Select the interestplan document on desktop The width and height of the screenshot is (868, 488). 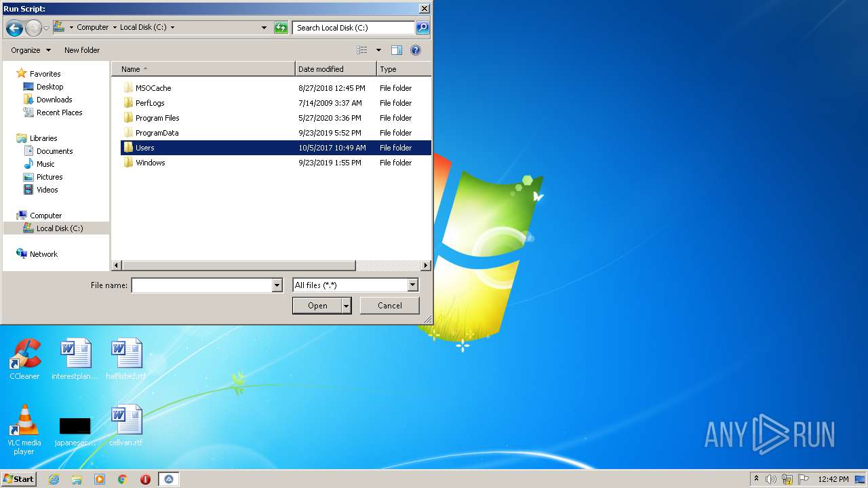coord(75,359)
